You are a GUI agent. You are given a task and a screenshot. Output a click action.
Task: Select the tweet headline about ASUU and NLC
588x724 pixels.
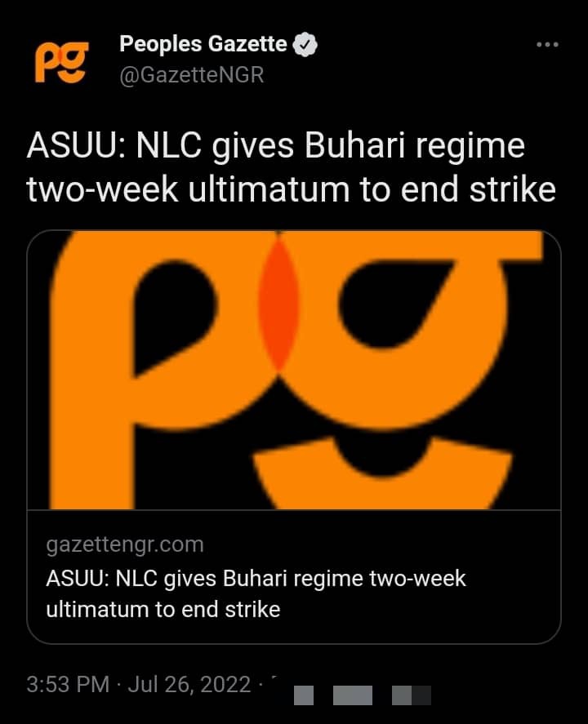[292, 167]
